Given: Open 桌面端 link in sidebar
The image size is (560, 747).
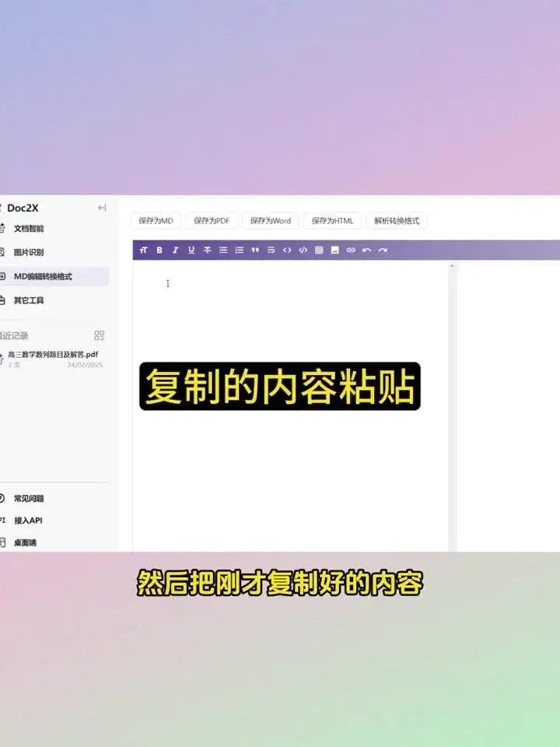Looking at the screenshot, I should click(25, 542).
